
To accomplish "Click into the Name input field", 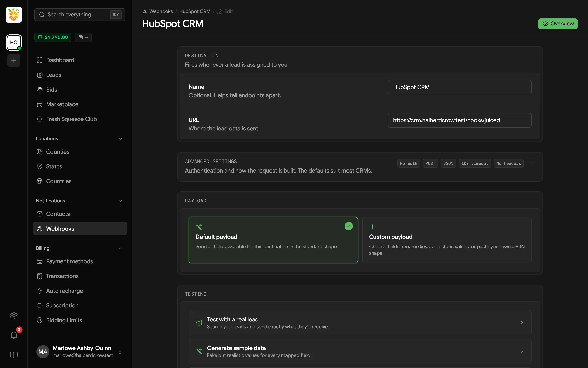I will coord(459,87).
